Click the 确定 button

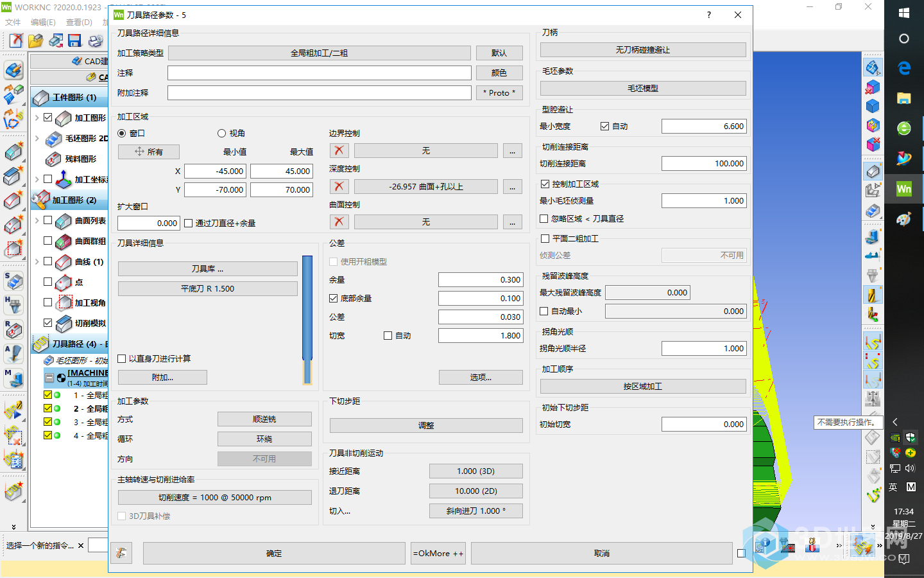coord(274,553)
